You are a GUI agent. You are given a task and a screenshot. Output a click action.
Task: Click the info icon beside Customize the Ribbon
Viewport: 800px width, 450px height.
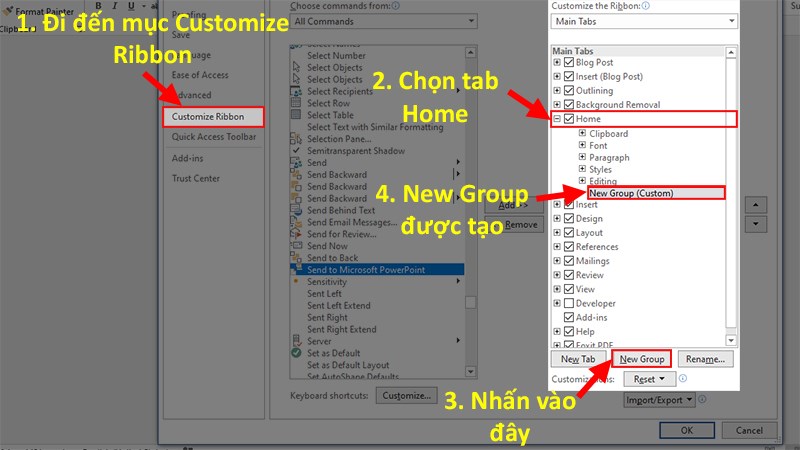point(645,6)
